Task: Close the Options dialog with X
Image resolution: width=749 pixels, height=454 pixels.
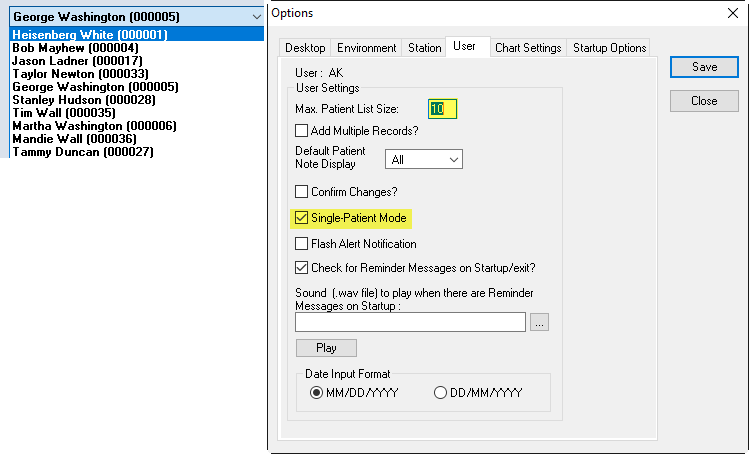Action: [x=731, y=14]
